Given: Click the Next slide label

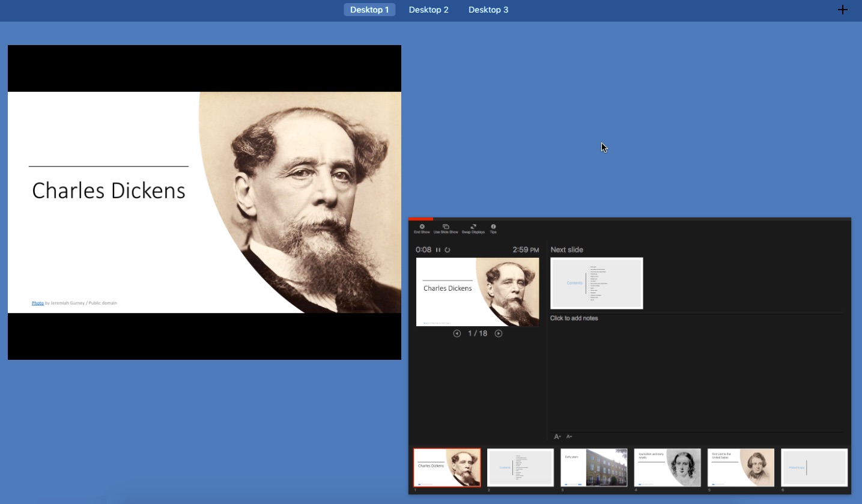Looking at the screenshot, I should 567,250.
